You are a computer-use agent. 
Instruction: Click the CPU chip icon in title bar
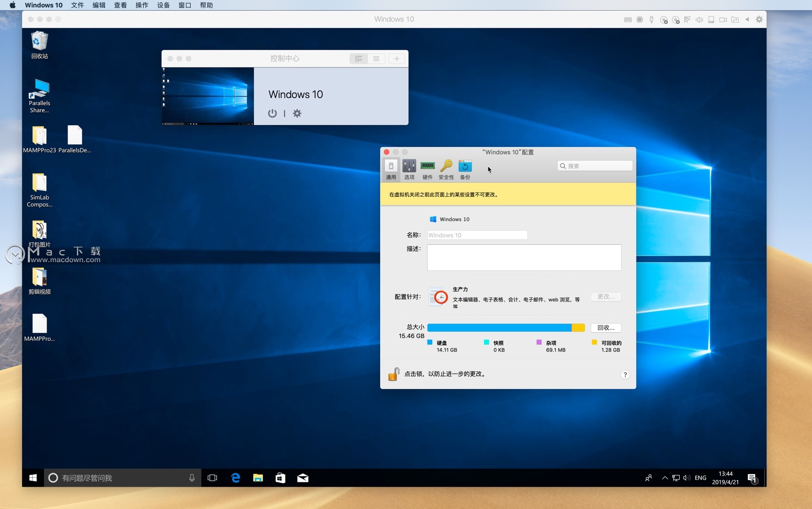tap(640, 20)
